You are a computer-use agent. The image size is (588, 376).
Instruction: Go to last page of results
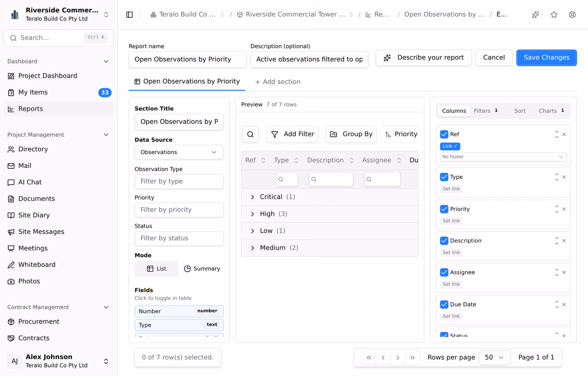412,358
